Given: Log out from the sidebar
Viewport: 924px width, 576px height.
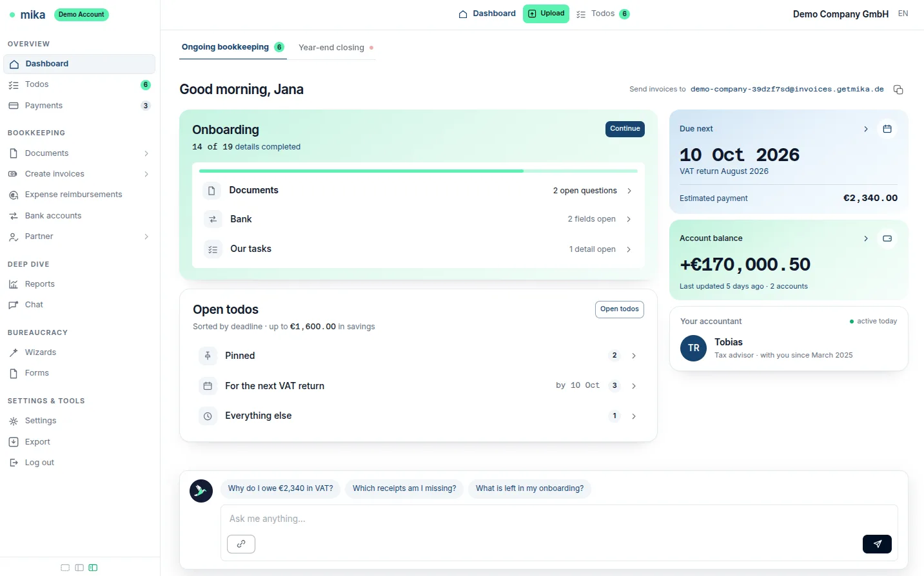Looking at the screenshot, I should click(79, 463).
